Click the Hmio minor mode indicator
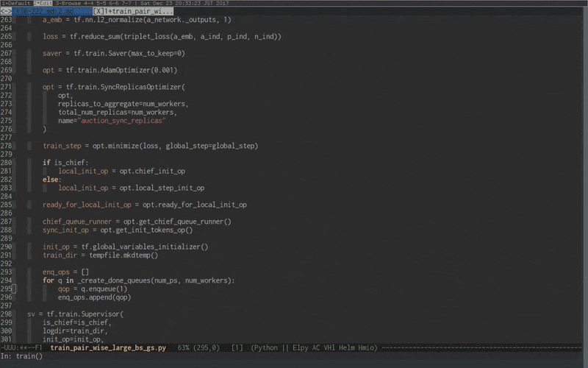The width and height of the screenshot is (588, 368). [366, 347]
